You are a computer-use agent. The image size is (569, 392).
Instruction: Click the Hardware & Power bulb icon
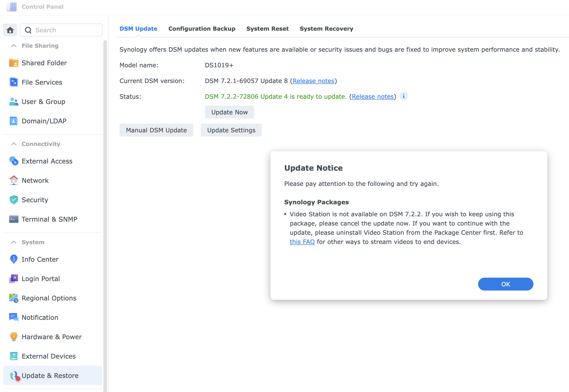point(14,336)
